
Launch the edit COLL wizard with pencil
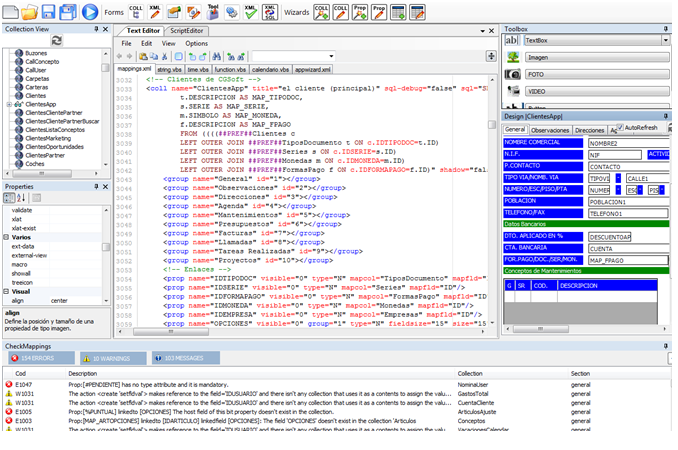pos(340,12)
